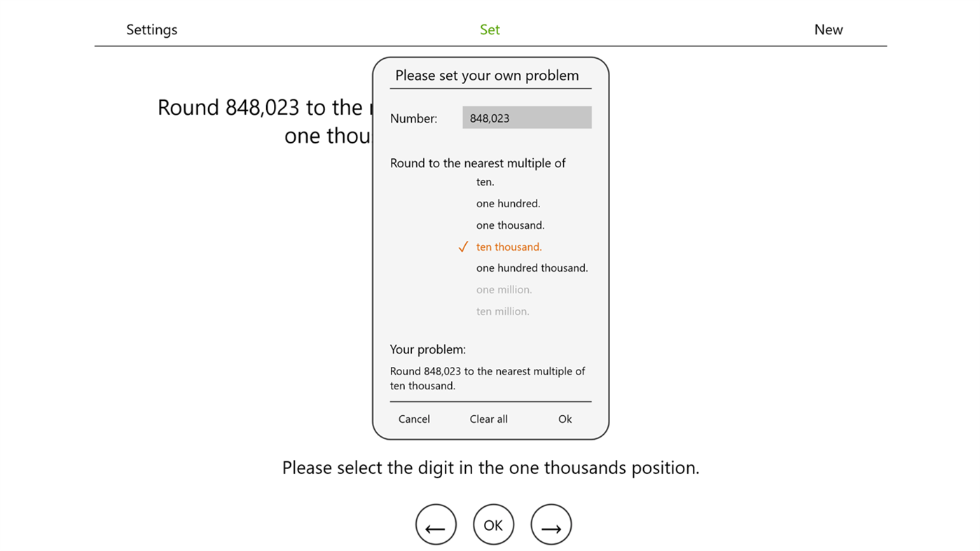Select rounding to the nearest ten
The height and width of the screenshot is (551, 980).
coord(485,181)
